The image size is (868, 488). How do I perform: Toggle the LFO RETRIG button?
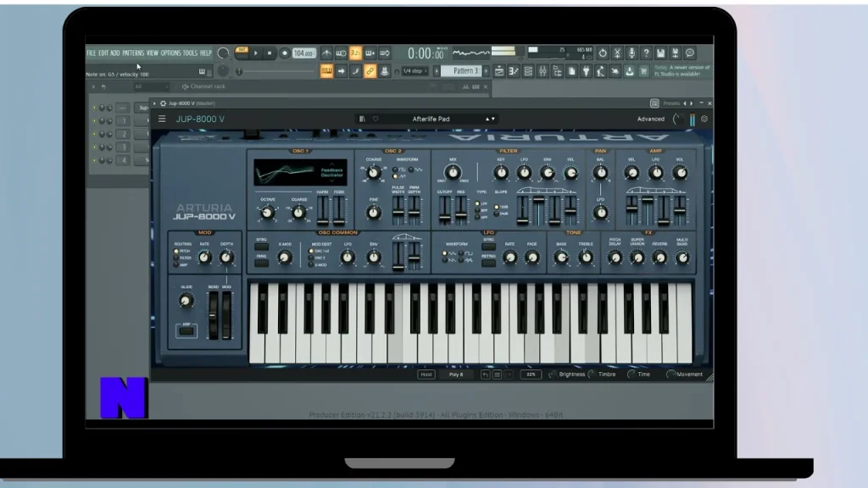coord(488,263)
